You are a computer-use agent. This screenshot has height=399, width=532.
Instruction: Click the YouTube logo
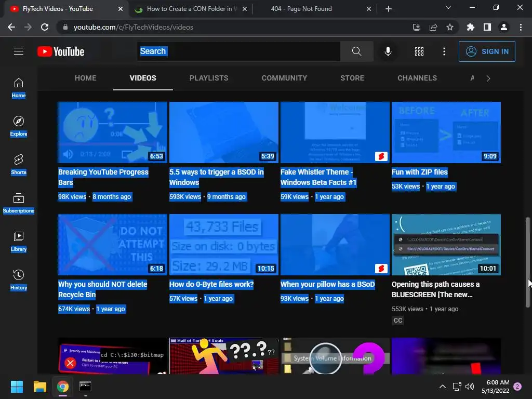61,51
